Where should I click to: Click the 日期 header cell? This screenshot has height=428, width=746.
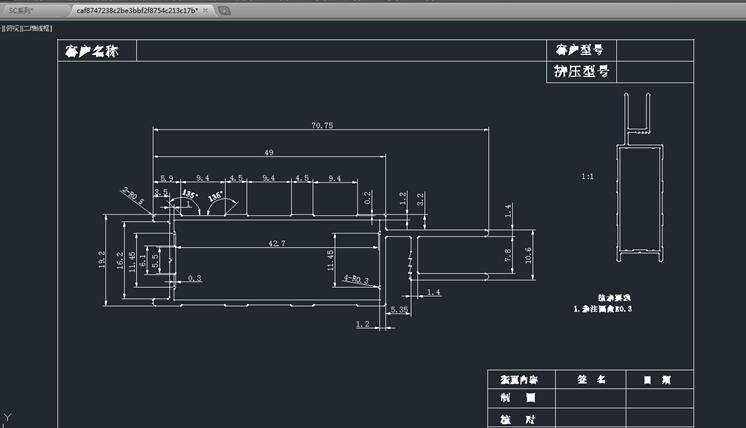pyautogui.click(x=659, y=379)
